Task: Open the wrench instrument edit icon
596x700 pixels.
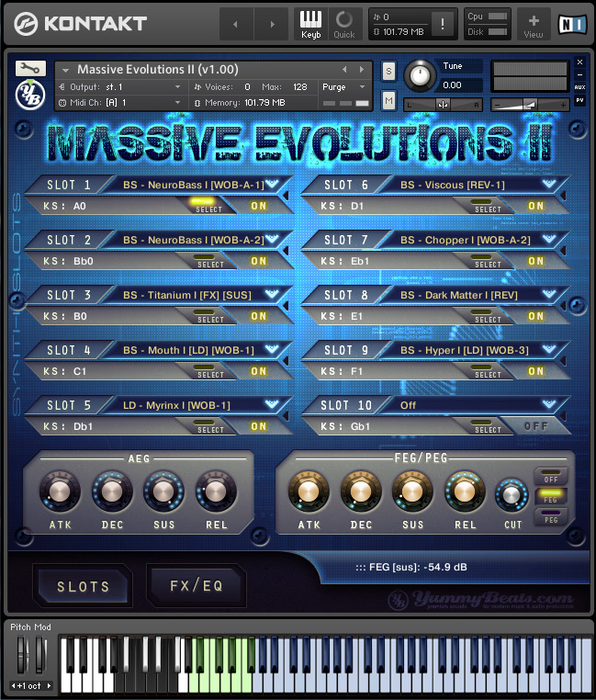Action: pos(30,68)
